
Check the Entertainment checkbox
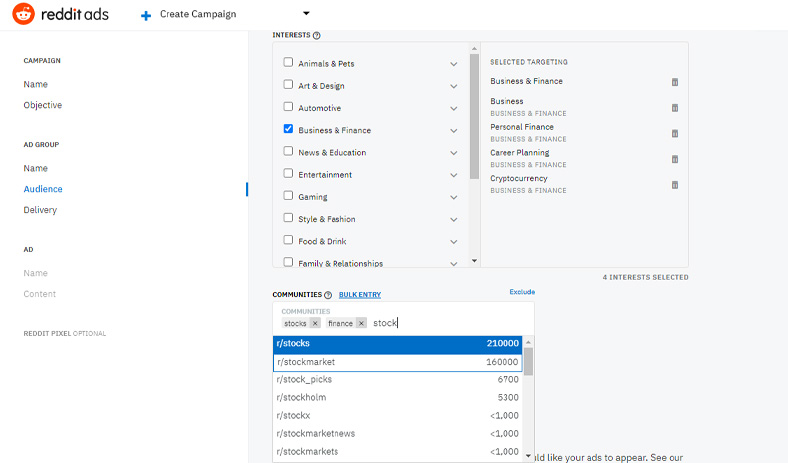pyautogui.click(x=288, y=173)
